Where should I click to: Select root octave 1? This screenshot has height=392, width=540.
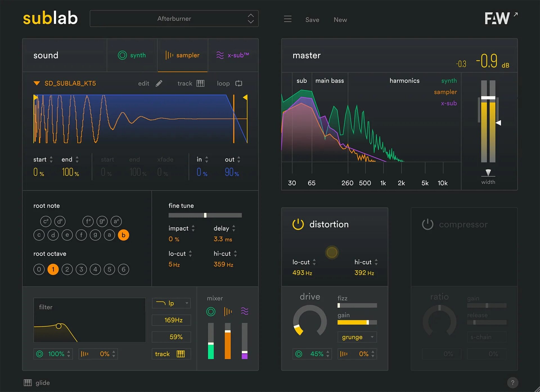[x=53, y=269]
